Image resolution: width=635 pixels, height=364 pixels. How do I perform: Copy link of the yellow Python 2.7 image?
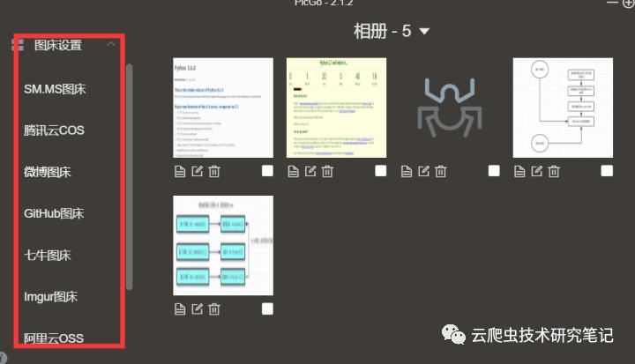point(293,171)
